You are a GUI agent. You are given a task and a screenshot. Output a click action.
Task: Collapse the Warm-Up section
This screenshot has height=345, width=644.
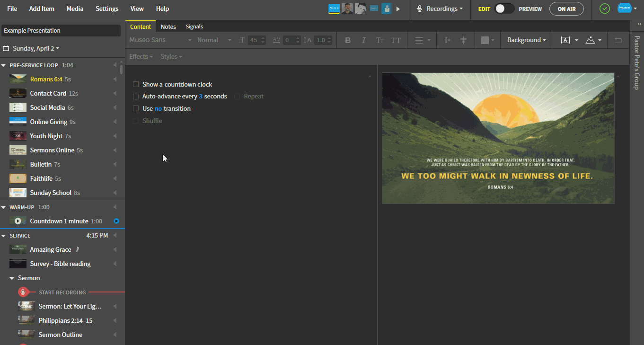(x=4, y=207)
